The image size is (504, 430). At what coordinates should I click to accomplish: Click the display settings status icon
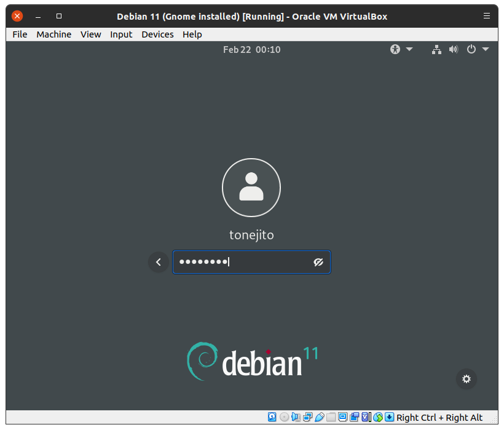[342, 417]
